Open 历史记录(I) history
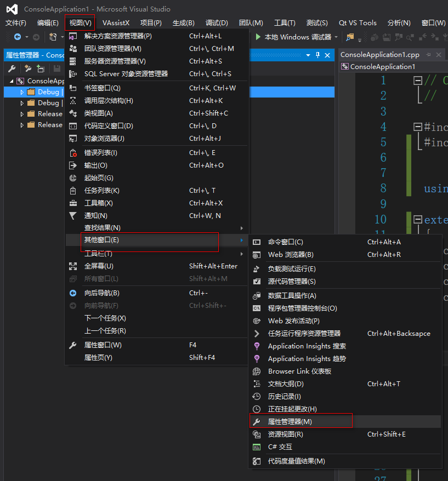Image resolution: width=448 pixels, height=481 pixels. [x=345, y=396]
